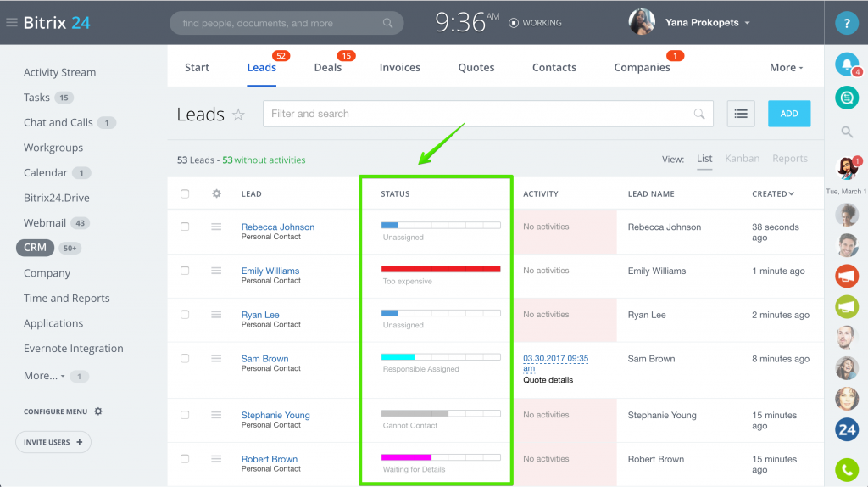Open cartoon avatar contact with red badge
The width and height of the screenshot is (868, 487).
pyautogui.click(x=847, y=168)
